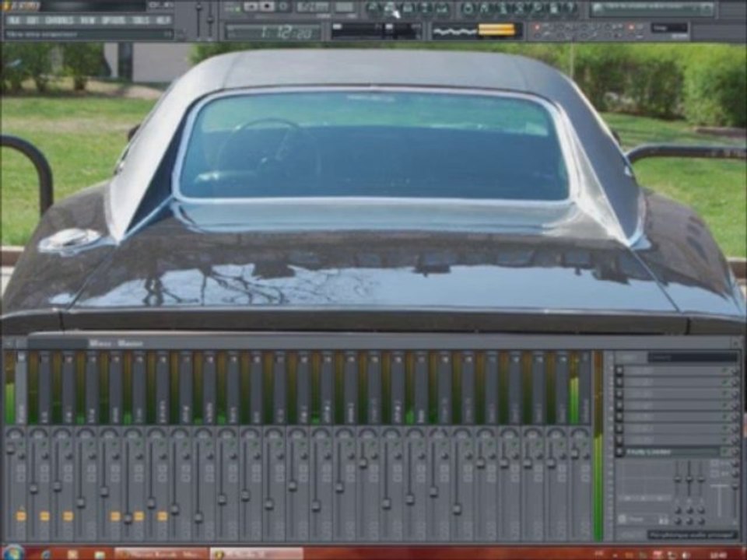Toggle the third effect slot's enable light
This screenshot has height=560, width=747.
point(725,394)
